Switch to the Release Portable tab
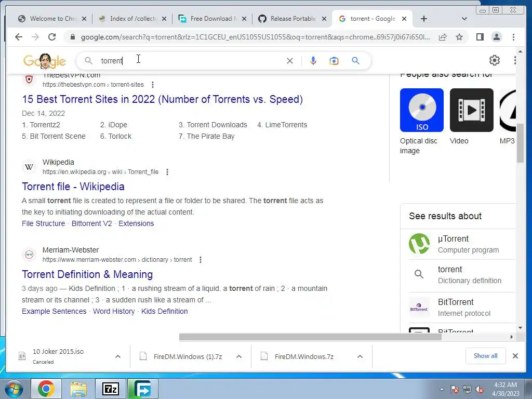532x399 pixels. point(292,19)
